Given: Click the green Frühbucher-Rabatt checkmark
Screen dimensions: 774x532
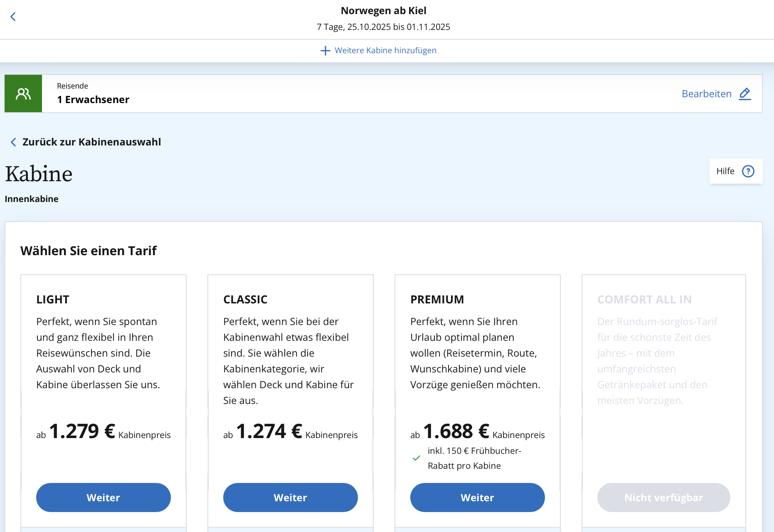Looking at the screenshot, I should tap(416, 458).
